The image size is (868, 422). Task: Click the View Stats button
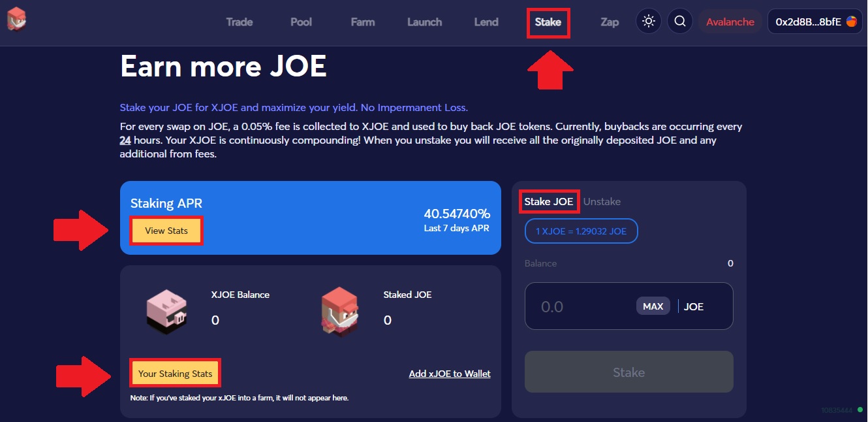(166, 231)
